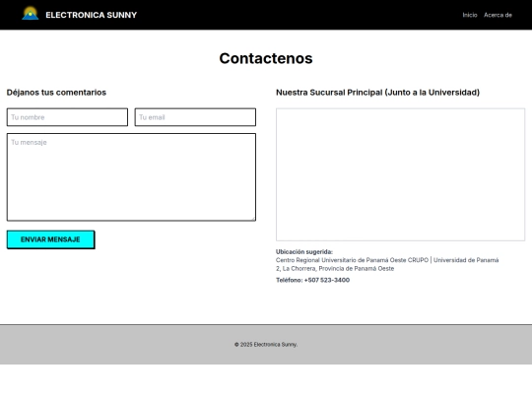Select the Contactenos heading text

point(266,58)
